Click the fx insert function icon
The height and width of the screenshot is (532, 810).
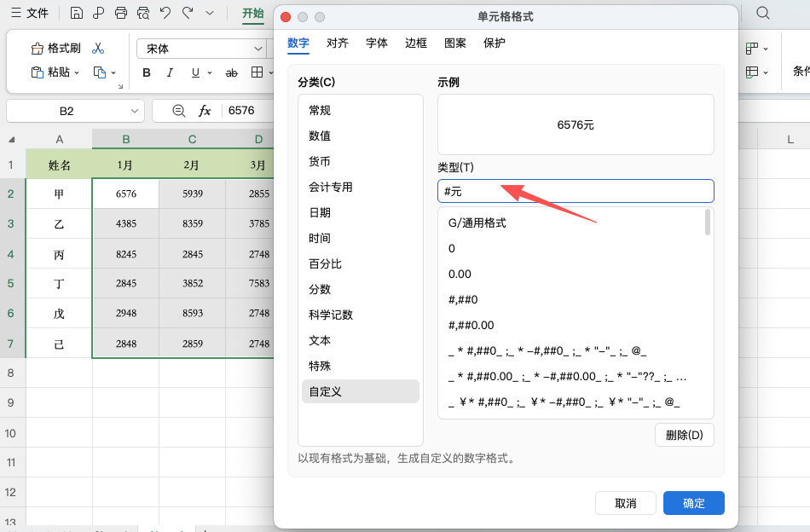pyautogui.click(x=205, y=111)
